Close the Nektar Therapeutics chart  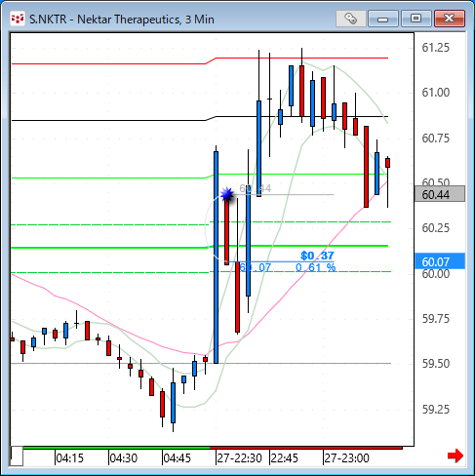[x=450, y=19]
